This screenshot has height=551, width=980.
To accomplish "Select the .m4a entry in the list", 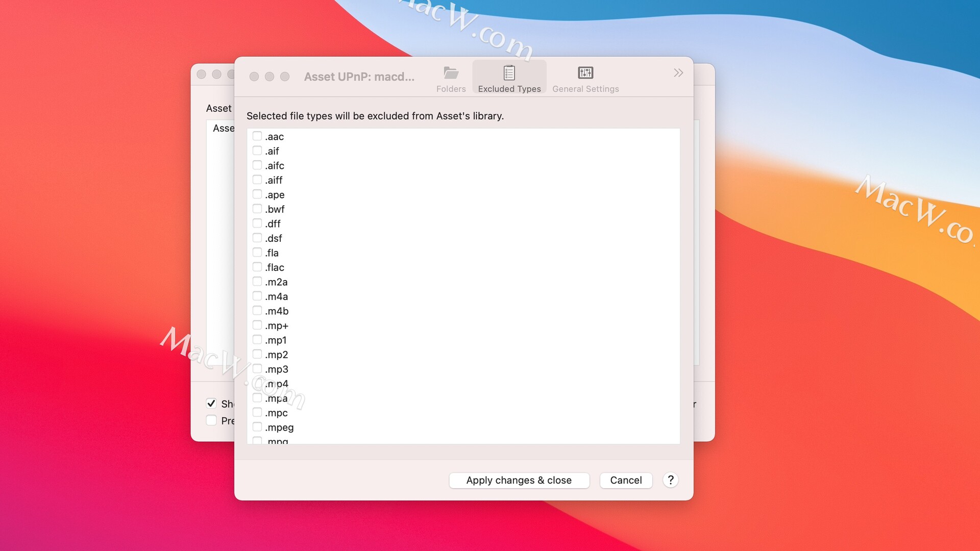I will click(276, 296).
